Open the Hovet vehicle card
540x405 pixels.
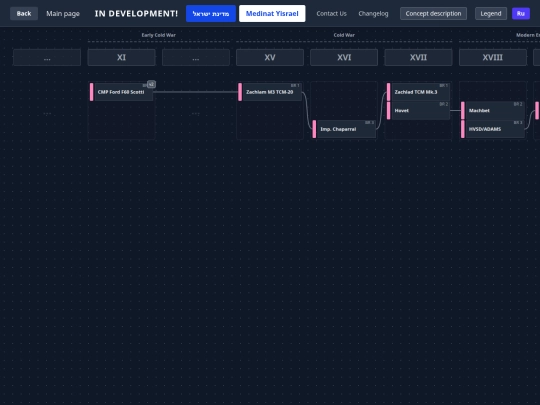[x=418, y=111]
